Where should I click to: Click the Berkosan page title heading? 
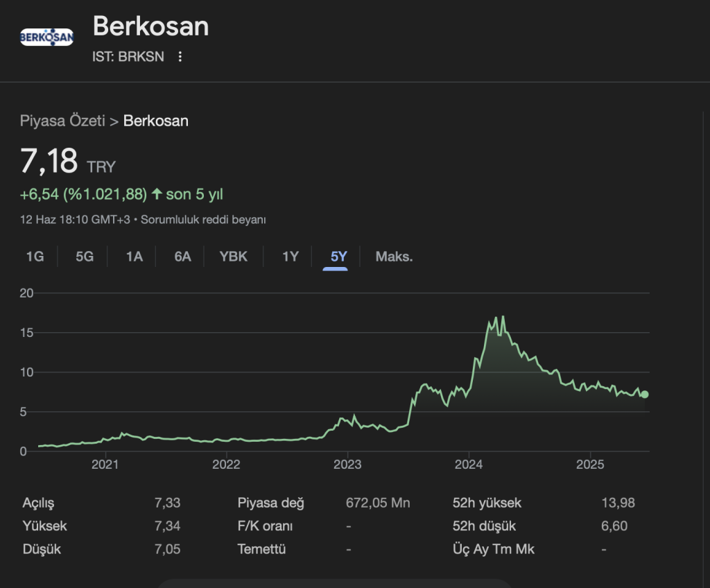pos(150,26)
